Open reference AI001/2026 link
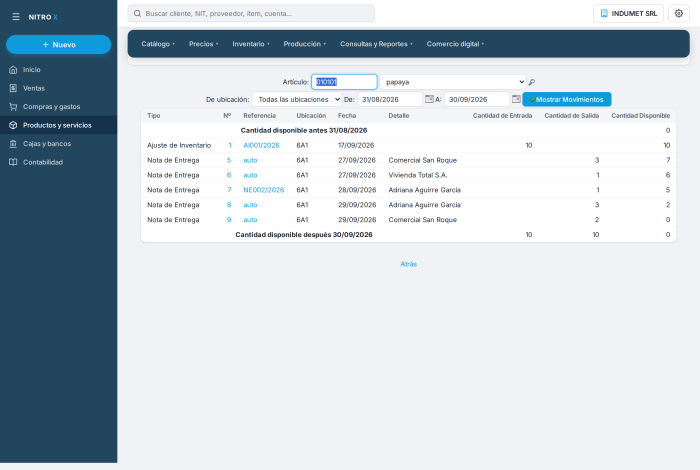This screenshot has width=700, height=470. tap(261, 146)
